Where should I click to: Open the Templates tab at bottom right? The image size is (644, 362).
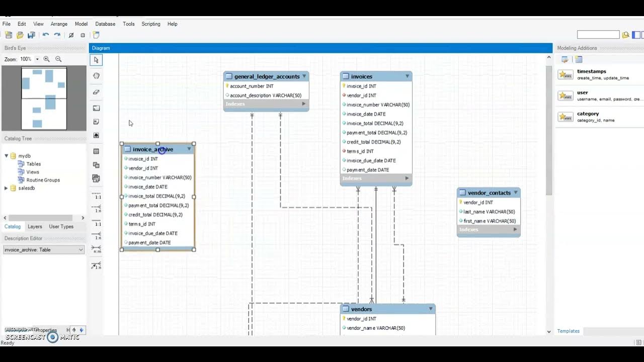569,331
